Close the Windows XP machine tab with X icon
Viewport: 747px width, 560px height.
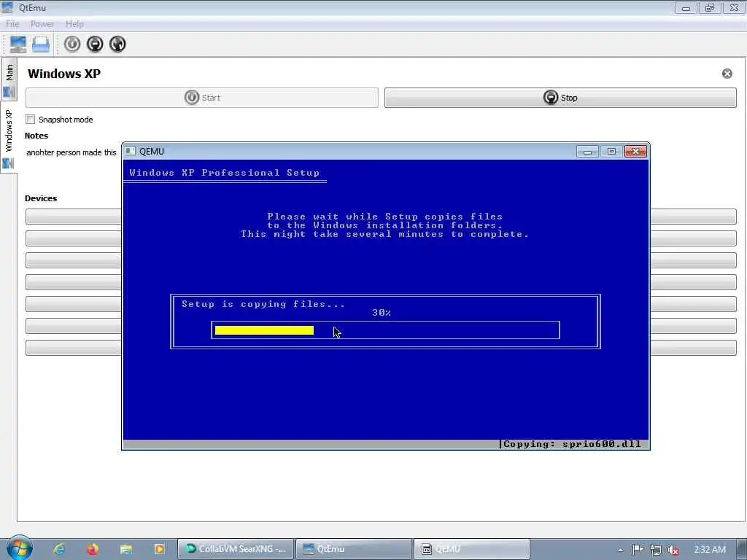(727, 74)
